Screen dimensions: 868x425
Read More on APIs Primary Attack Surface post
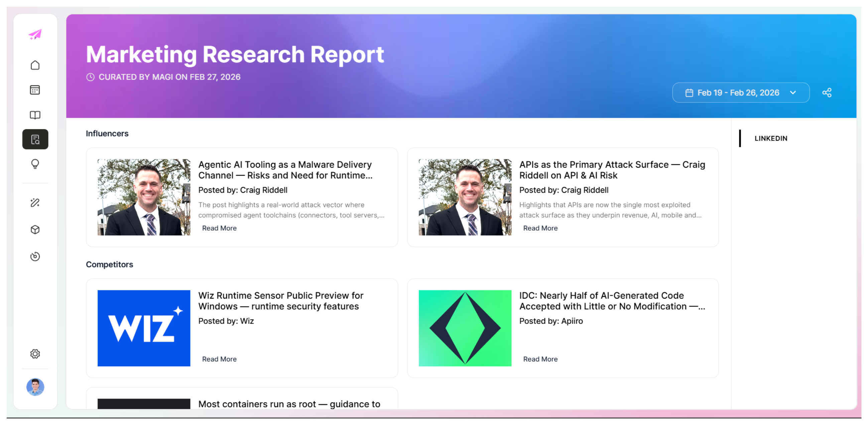pyautogui.click(x=540, y=228)
